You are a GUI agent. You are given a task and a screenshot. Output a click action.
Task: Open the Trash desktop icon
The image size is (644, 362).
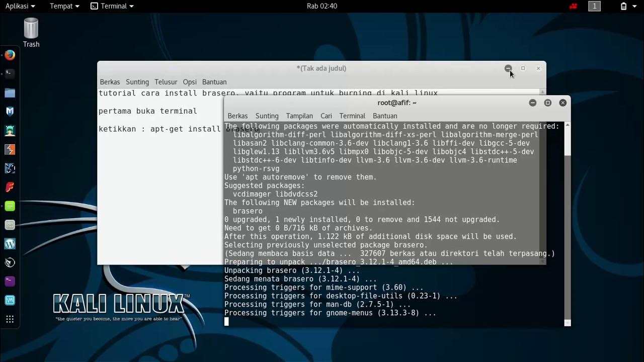point(31,33)
